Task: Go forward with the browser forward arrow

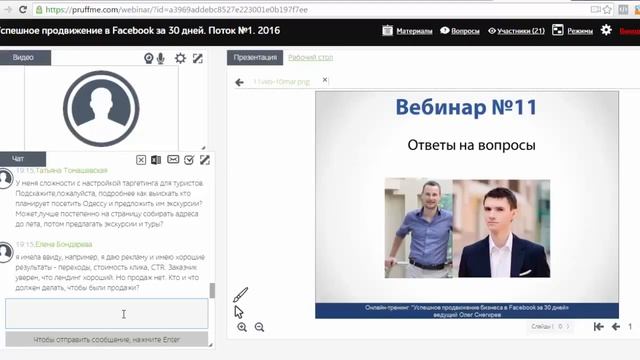Action: [x=8, y=9]
